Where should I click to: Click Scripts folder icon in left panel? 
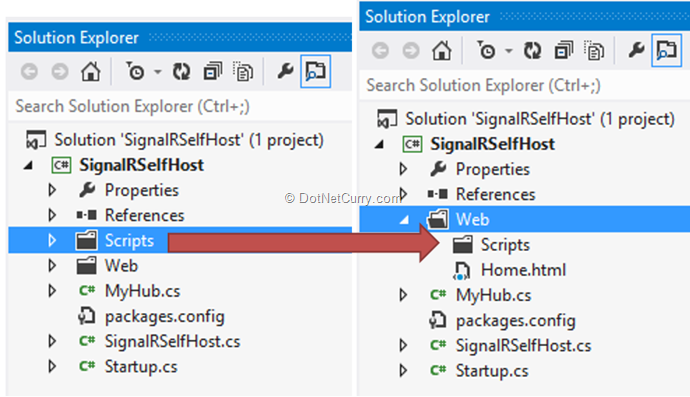pyautogui.click(x=86, y=240)
